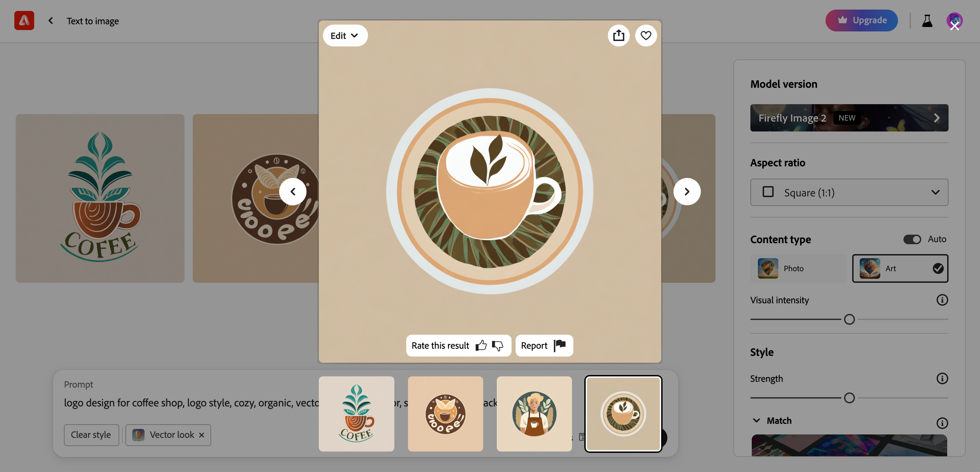The height and width of the screenshot is (472, 980).
Task: Click the heart/favorite icon
Action: point(646,36)
